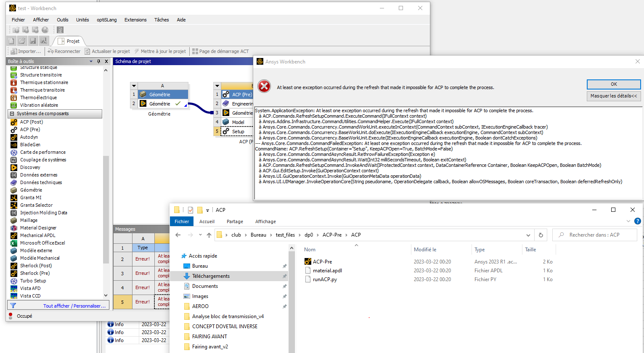This screenshot has width=644, height=353.
Task: Select the runACP.py file
Action: point(325,279)
